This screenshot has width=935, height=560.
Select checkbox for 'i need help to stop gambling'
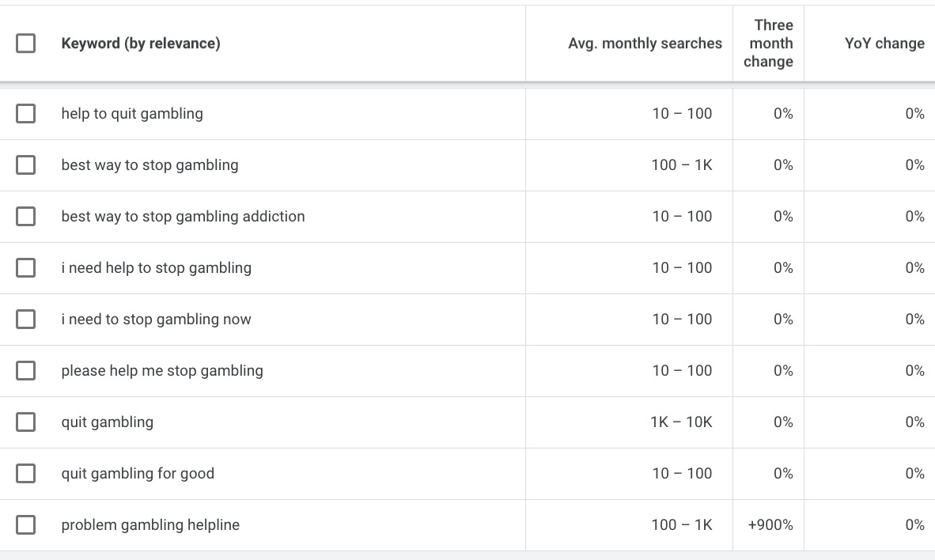tap(26, 268)
